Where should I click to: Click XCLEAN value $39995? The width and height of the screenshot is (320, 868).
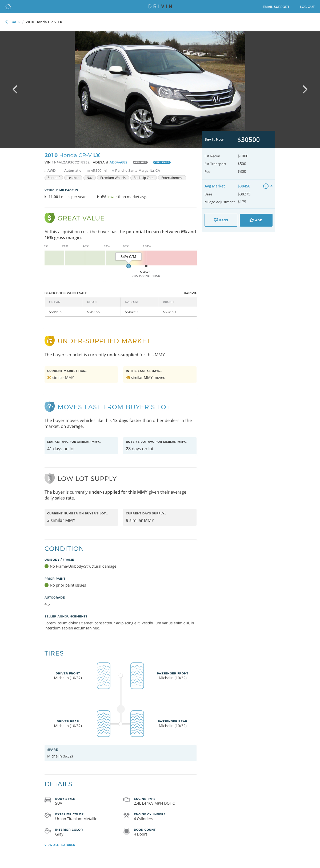coord(55,312)
